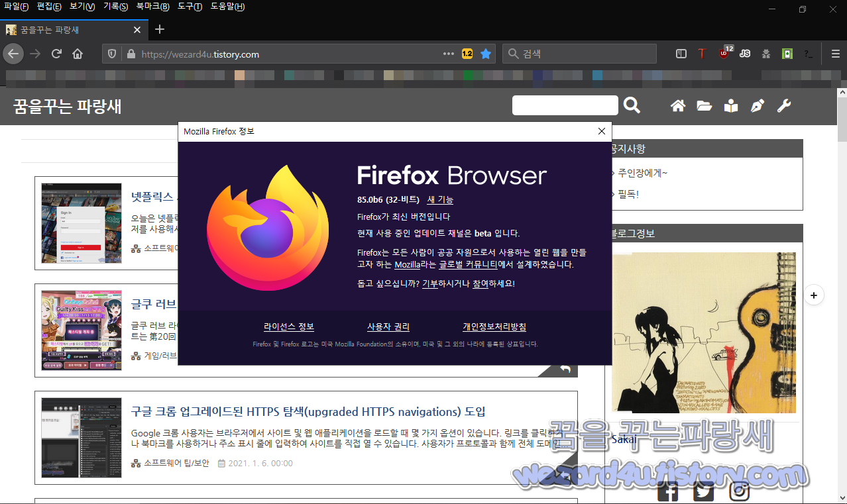Click the 기부 donate link
Viewport: 847px width, 504px height.
pyautogui.click(x=430, y=283)
